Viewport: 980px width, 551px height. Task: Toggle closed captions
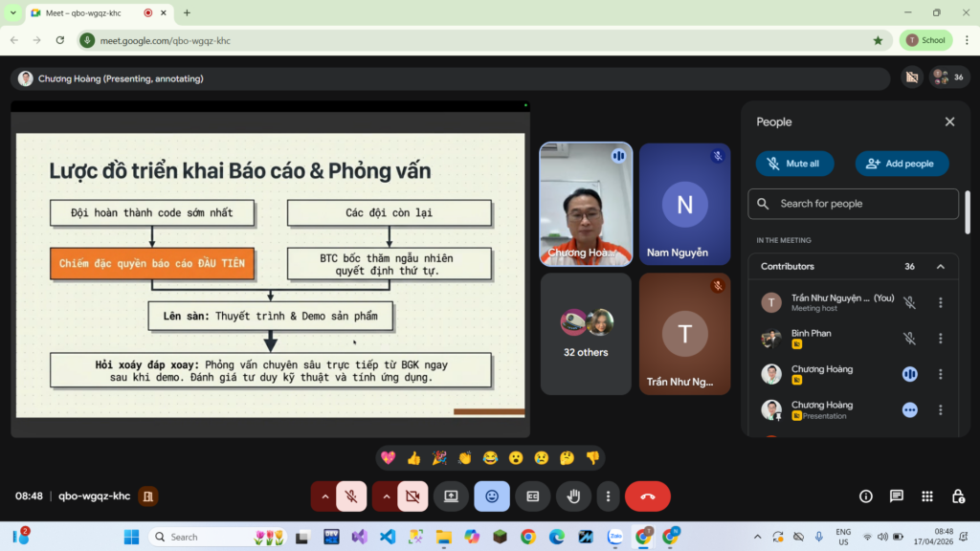pyautogui.click(x=532, y=496)
